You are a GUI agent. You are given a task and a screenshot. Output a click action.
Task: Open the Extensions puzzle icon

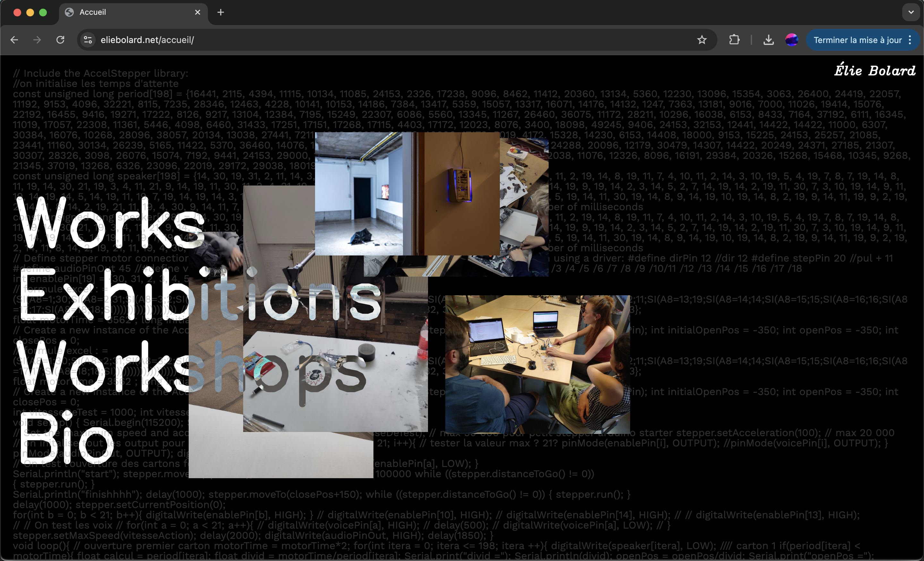point(734,40)
